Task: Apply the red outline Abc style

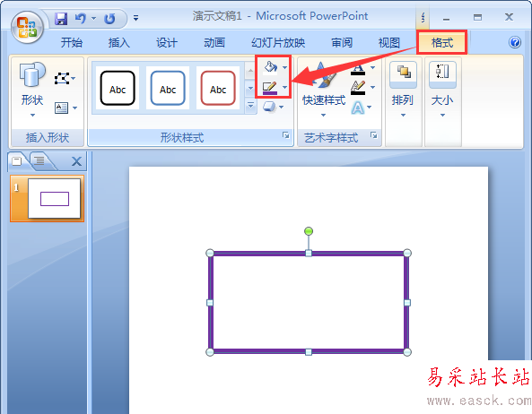Action: tap(218, 88)
